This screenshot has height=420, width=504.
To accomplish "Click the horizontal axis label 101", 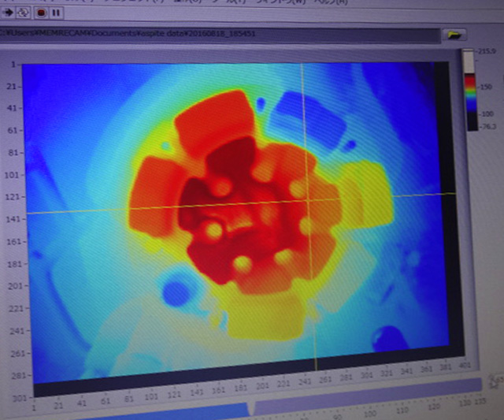I will tap(151, 396).
